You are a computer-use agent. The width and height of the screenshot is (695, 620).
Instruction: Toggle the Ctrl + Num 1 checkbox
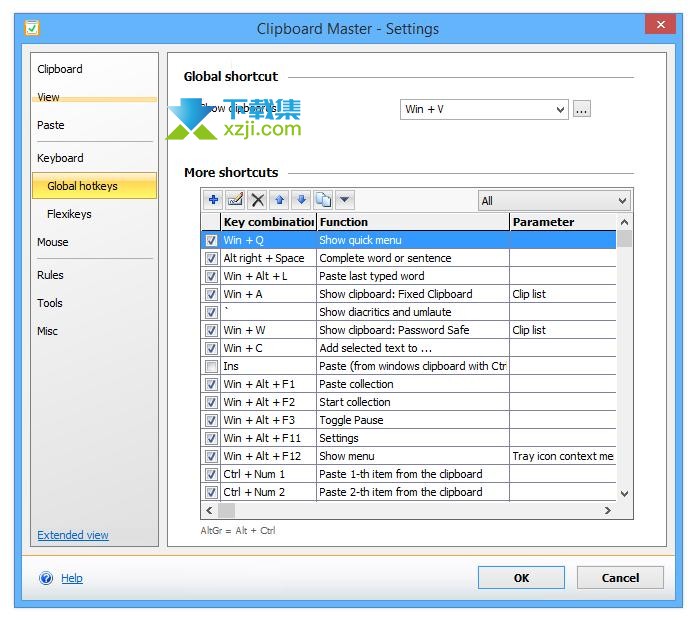click(x=211, y=475)
